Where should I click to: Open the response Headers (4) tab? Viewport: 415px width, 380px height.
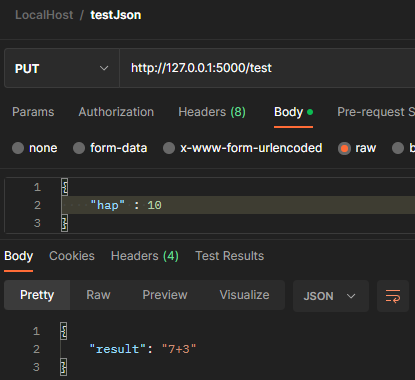[145, 256]
